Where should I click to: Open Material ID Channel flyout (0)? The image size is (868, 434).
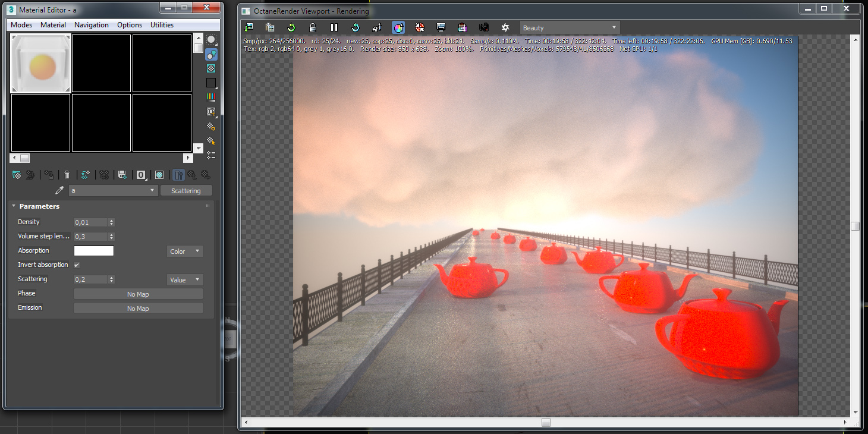(141, 175)
